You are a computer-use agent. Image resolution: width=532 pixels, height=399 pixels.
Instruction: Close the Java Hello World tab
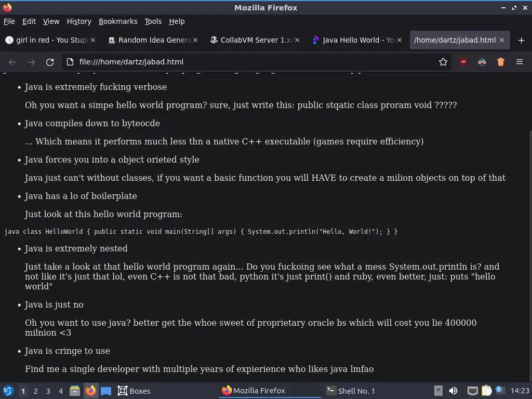pos(400,40)
